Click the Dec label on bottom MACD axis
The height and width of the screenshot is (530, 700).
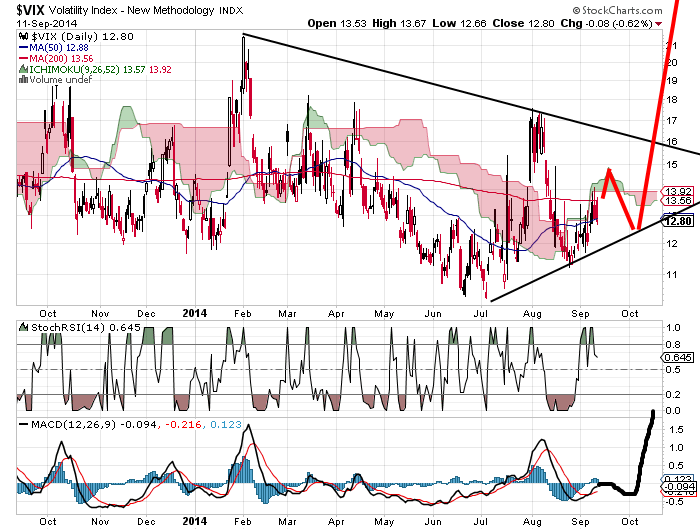pyautogui.click(x=146, y=521)
